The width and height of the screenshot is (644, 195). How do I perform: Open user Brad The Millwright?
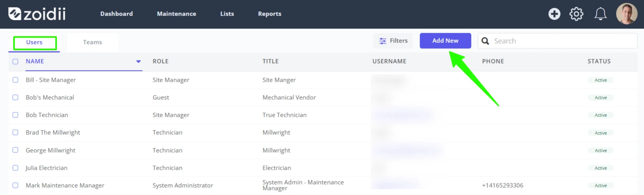53,132
